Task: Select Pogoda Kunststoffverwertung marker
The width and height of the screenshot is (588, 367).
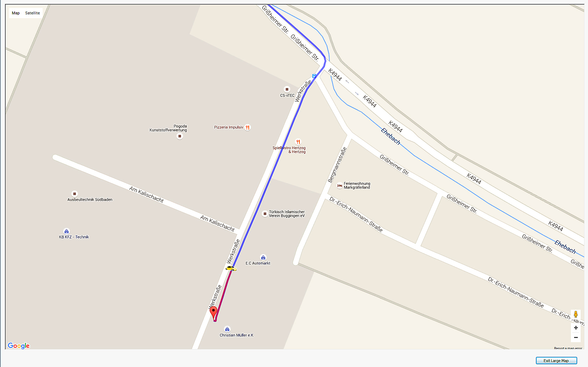Action: click(x=180, y=136)
